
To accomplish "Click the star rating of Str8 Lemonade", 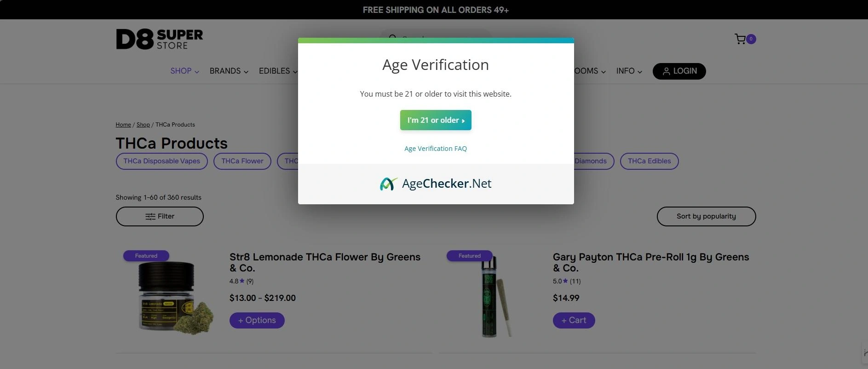I will (x=242, y=281).
